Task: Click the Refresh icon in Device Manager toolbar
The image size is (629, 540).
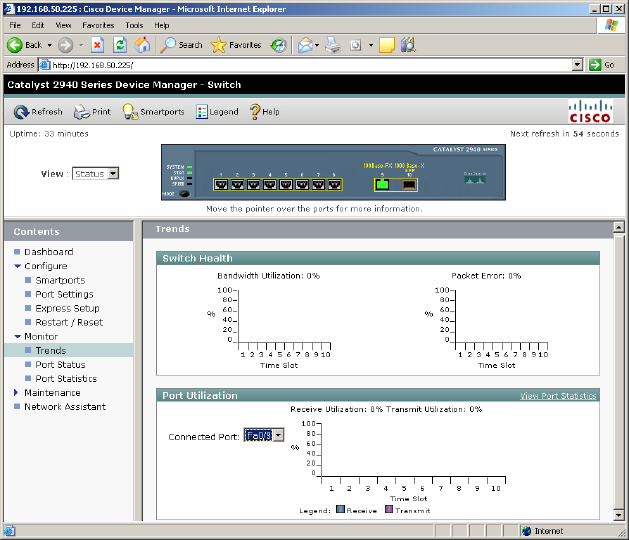Action: point(38,112)
